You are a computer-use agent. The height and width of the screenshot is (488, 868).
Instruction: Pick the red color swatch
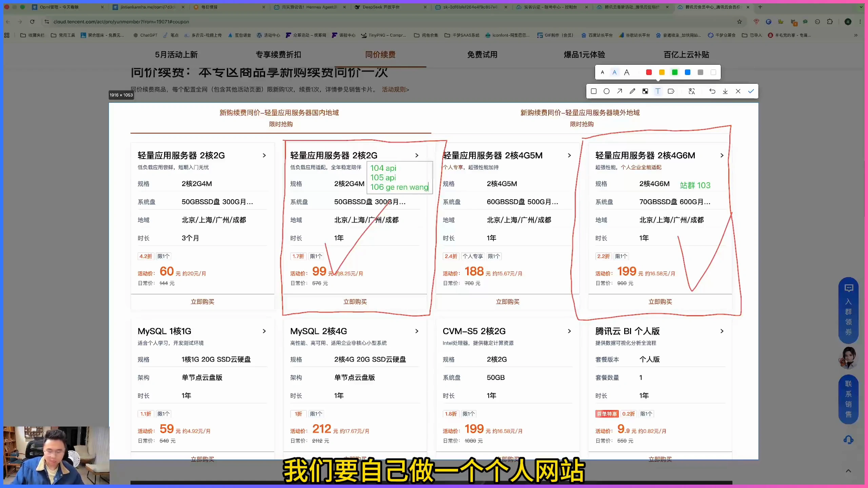pyautogui.click(x=649, y=72)
